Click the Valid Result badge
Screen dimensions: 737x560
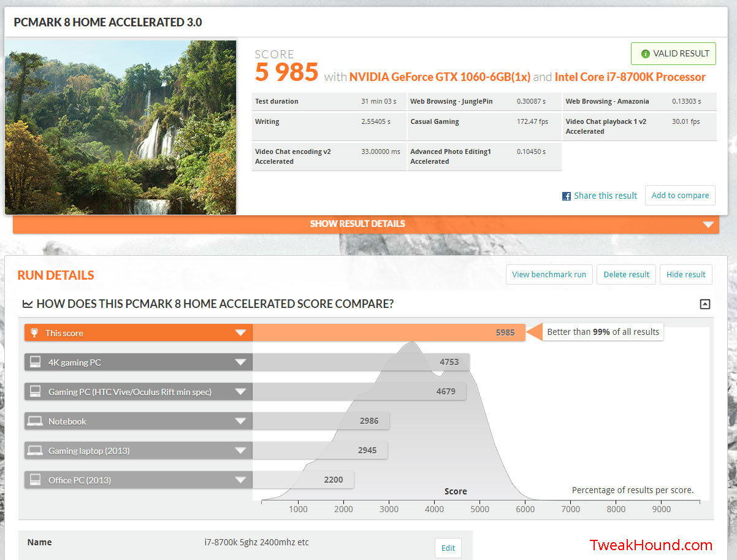(x=673, y=54)
